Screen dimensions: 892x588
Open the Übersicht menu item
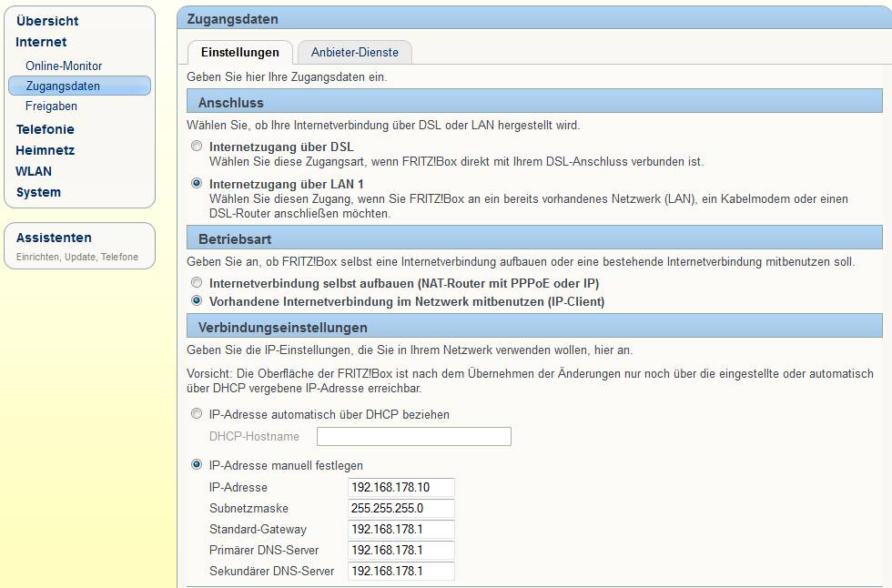[47, 21]
